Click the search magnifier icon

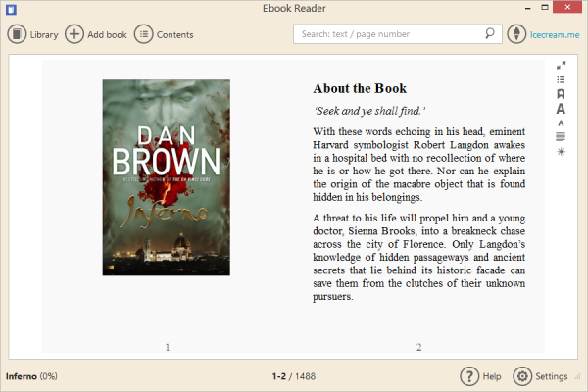[490, 33]
